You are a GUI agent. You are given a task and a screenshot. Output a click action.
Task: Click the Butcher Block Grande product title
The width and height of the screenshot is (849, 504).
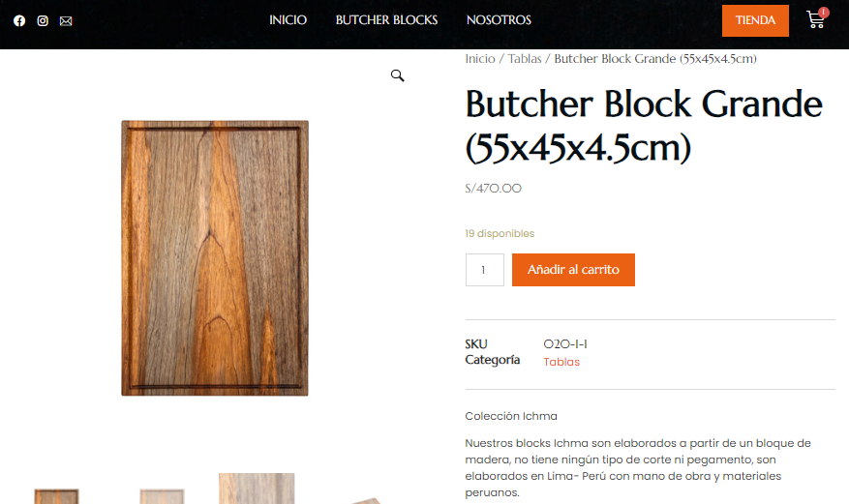pos(644,126)
